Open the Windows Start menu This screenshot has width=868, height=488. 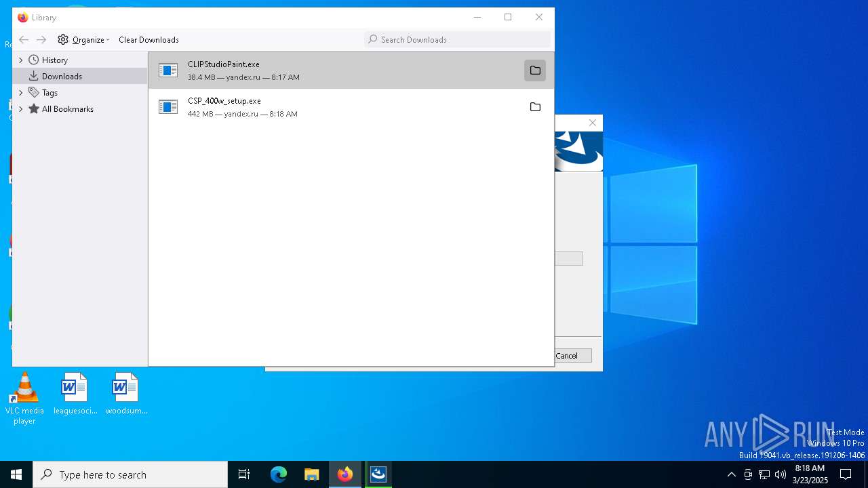click(16, 474)
